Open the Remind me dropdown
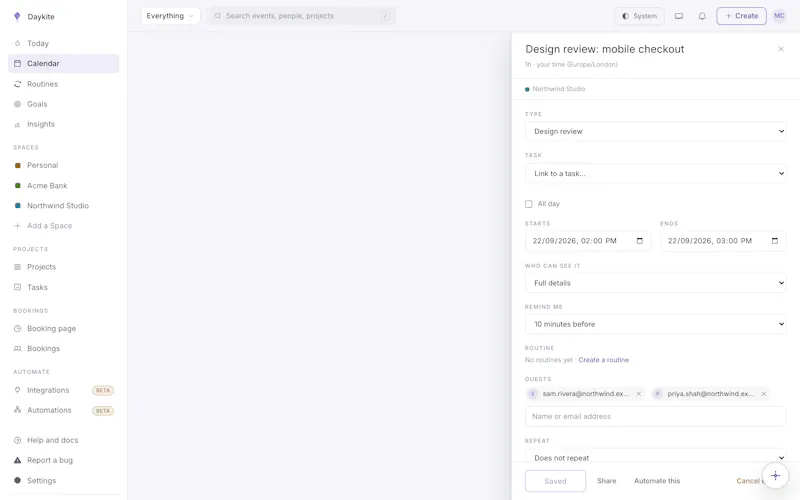This screenshot has width=800, height=500. (x=656, y=324)
